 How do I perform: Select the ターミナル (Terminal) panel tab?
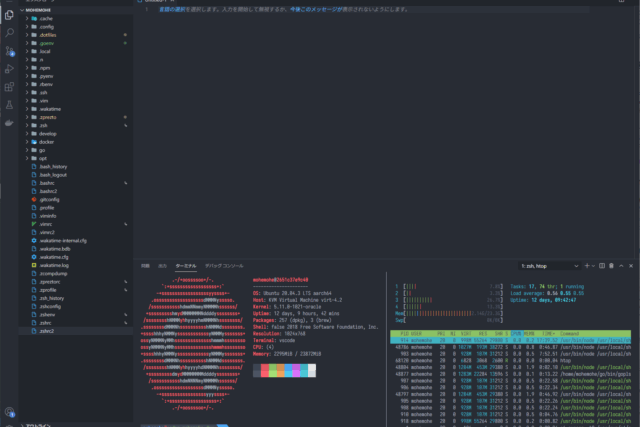coord(186,266)
